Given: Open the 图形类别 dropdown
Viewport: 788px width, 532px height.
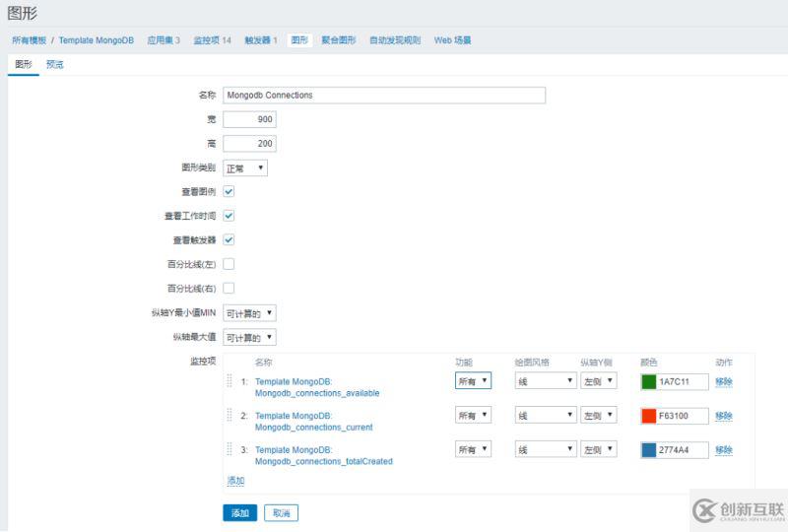Looking at the screenshot, I should pos(245,167).
